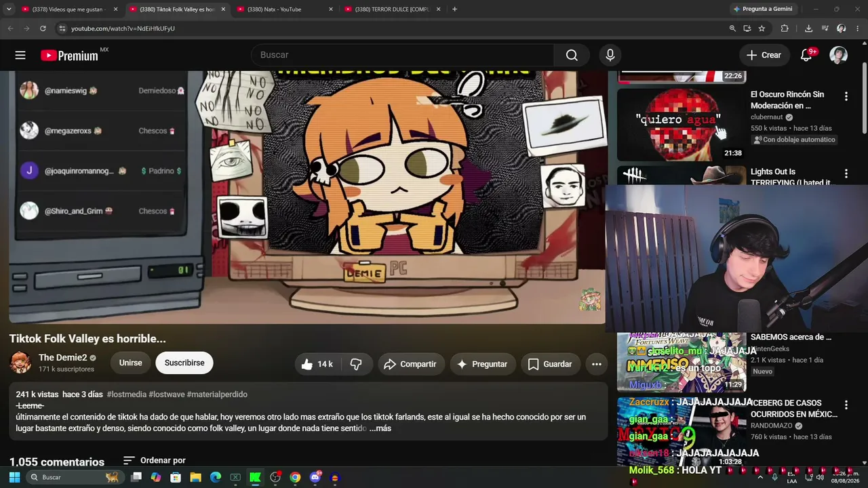Dislike the video with thumbs down
Screen dimensions: 868x488
coord(356,364)
